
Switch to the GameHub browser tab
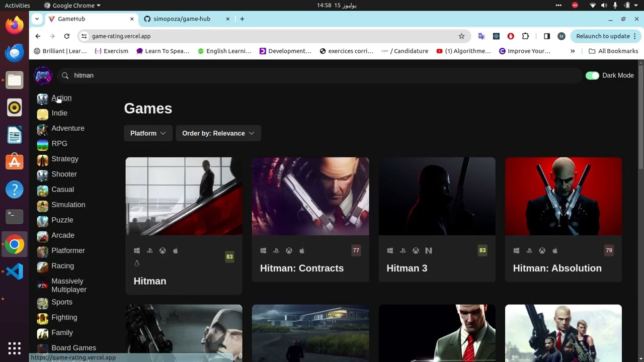91,19
